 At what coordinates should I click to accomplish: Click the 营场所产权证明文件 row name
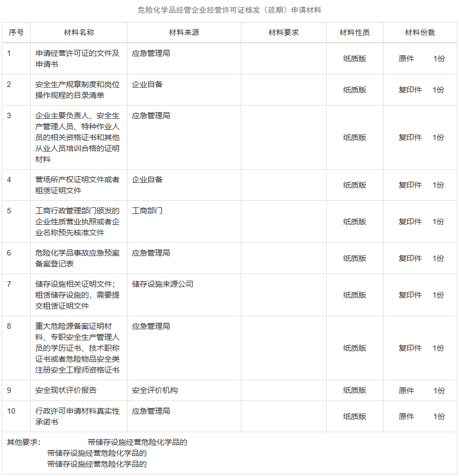click(x=77, y=185)
